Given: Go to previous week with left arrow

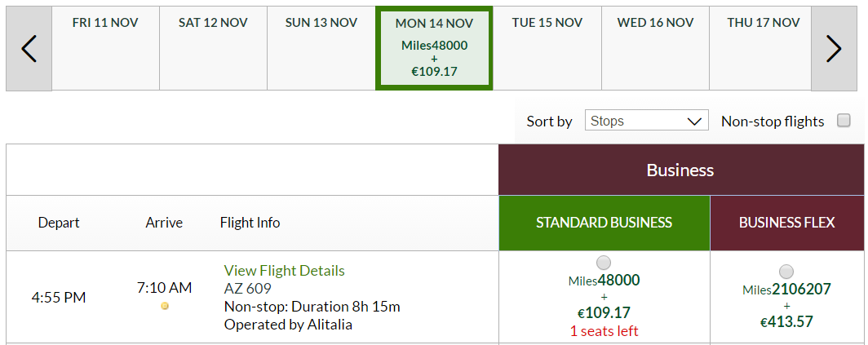Looking at the screenshot, I should [29, 49].
